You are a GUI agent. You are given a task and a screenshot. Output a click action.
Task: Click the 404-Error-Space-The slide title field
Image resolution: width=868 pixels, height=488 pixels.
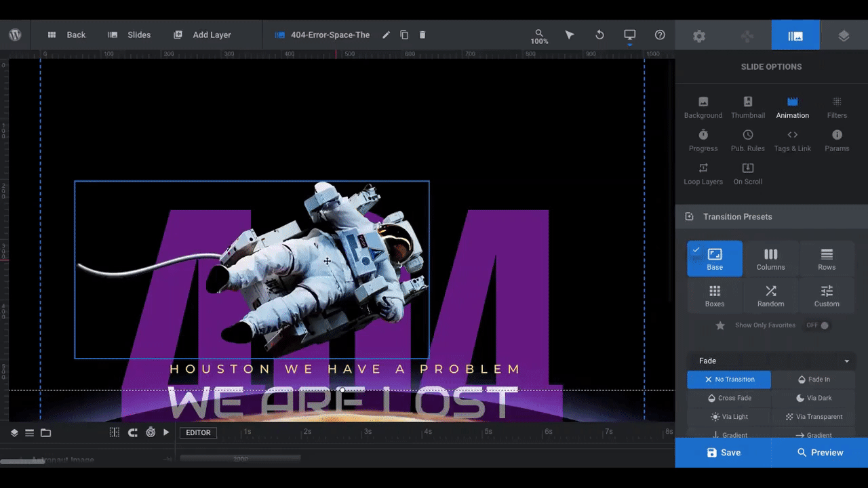330,35
